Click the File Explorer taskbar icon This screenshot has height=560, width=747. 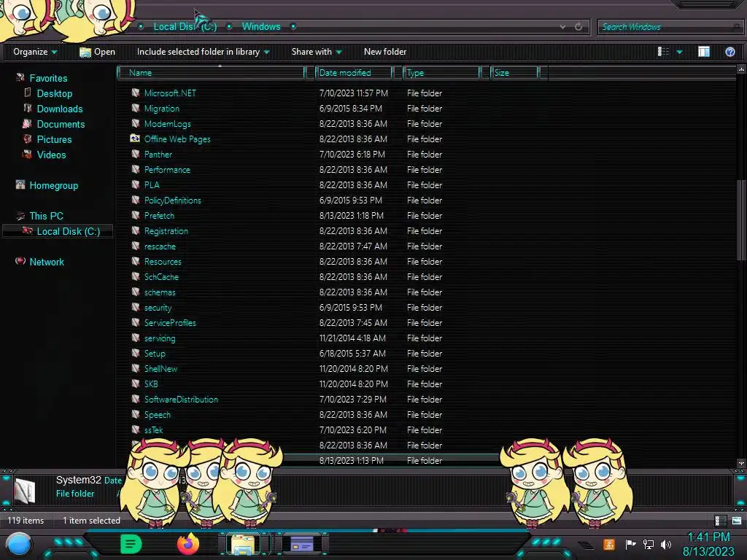pos(243,544)
